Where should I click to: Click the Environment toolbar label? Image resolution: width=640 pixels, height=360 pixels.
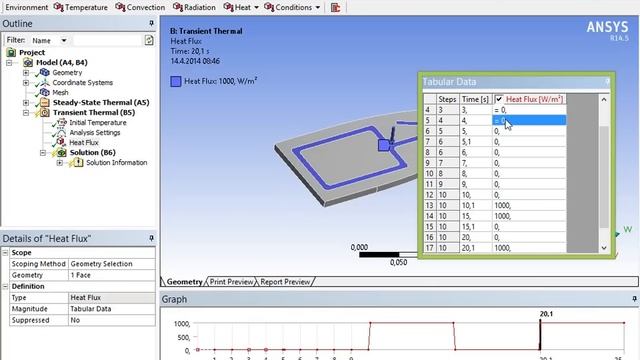coord(27,7)
